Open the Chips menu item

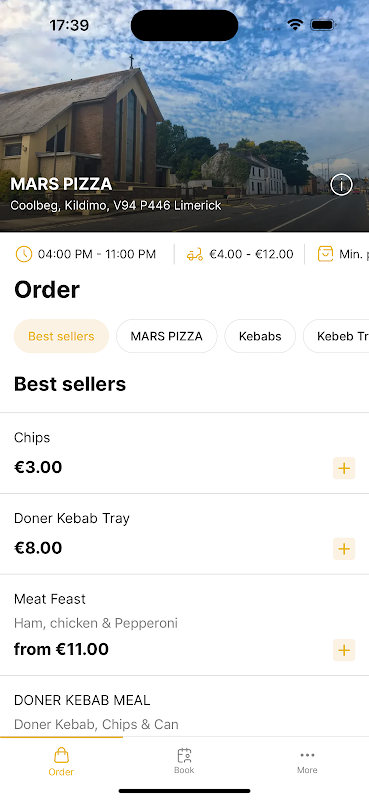tap(184, 453)
